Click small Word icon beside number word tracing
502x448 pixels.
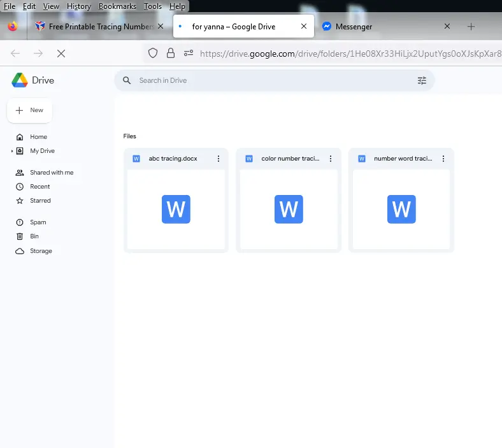pyautogui.click(x=362, y=159)
